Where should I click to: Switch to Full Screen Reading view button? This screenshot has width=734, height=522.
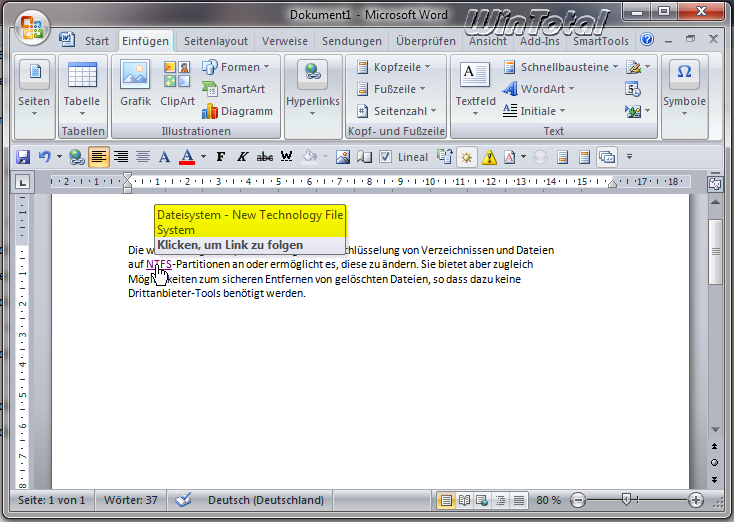point(464,500)
